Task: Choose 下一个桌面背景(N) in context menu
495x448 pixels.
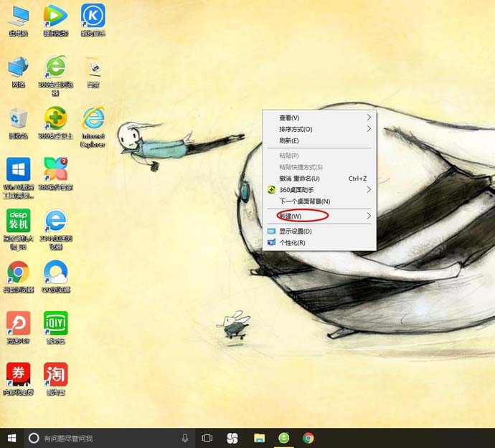Action: pos(319,201)
